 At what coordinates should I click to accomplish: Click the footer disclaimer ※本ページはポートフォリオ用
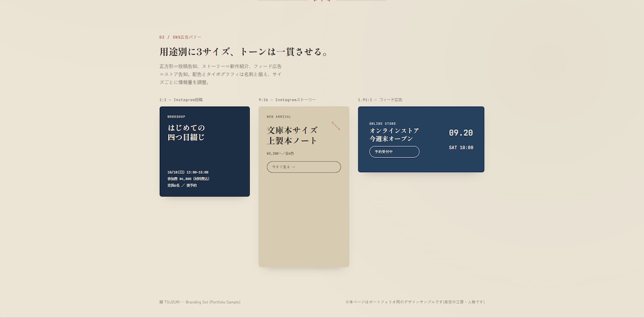[415, 302]
